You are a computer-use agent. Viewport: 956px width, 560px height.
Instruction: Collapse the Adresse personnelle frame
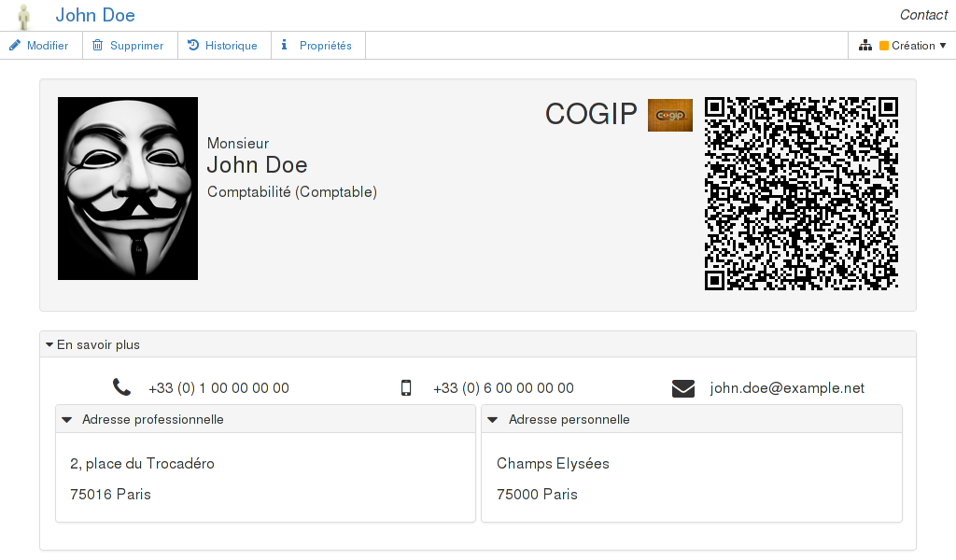coord(493,420)
